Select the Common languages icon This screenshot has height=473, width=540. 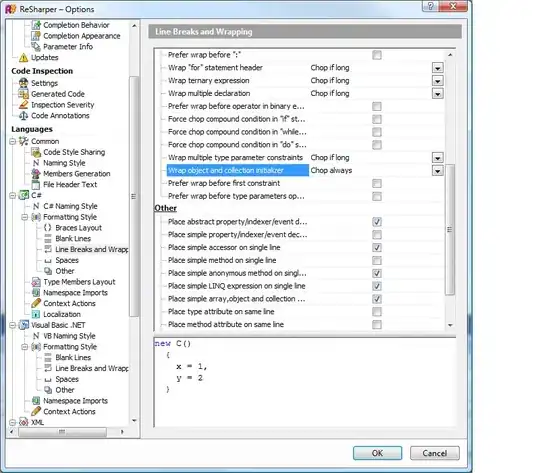tap(23, 141)
